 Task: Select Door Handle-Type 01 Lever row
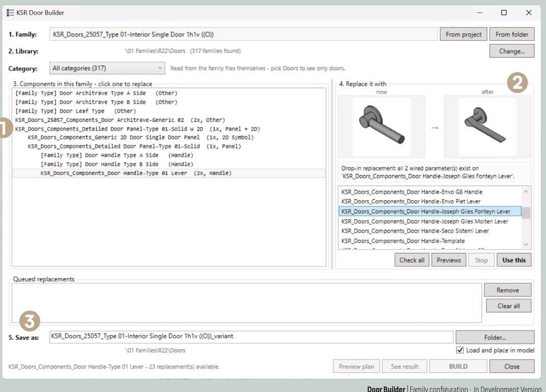click(x=169, y=173)
